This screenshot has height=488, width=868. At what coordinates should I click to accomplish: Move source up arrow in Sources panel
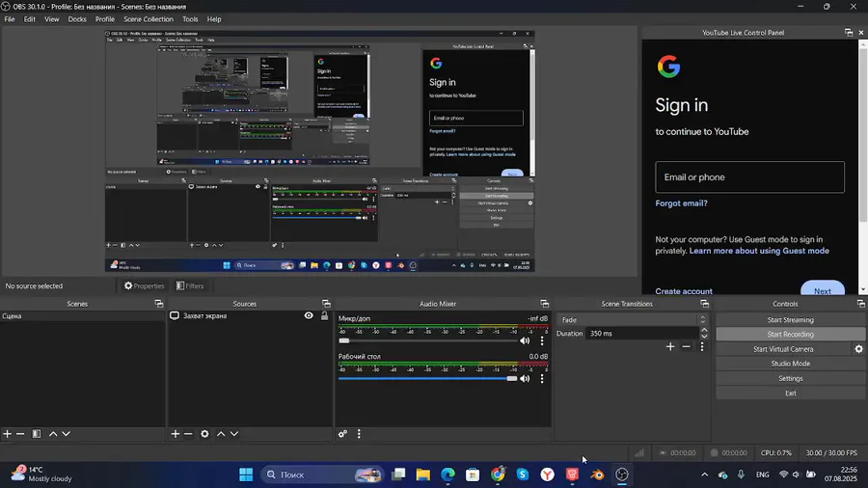221,434
